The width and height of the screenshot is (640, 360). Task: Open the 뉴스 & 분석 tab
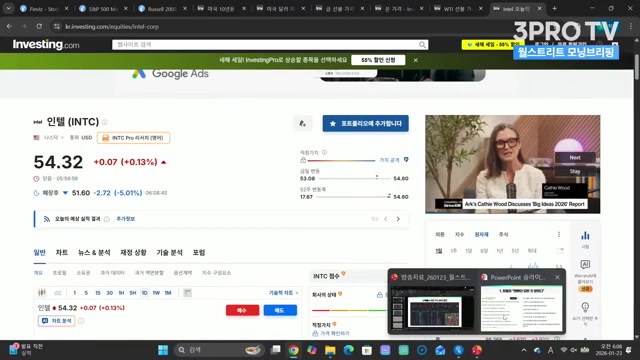94,253
